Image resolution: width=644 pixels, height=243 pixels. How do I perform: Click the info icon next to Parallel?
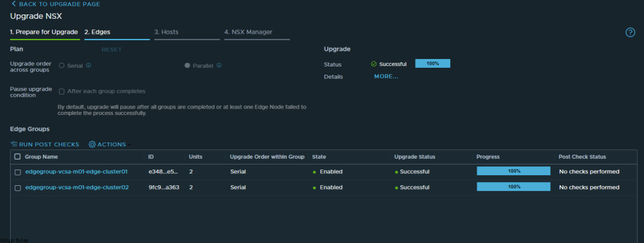[x=219, y=65]
